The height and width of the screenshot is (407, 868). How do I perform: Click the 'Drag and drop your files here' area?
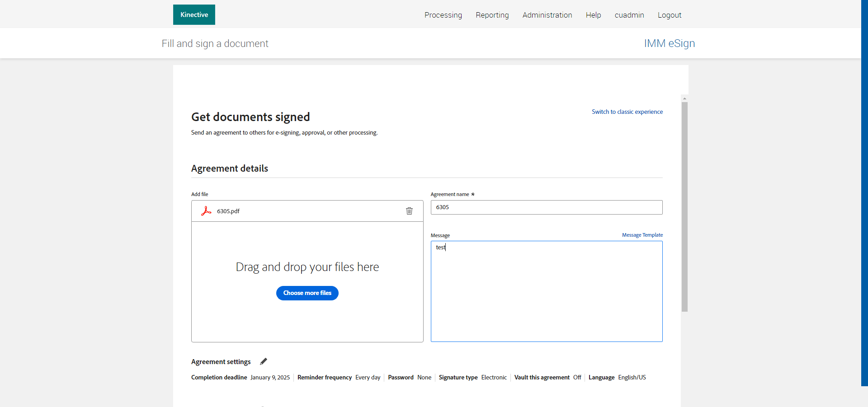click(x=307, y=267)
